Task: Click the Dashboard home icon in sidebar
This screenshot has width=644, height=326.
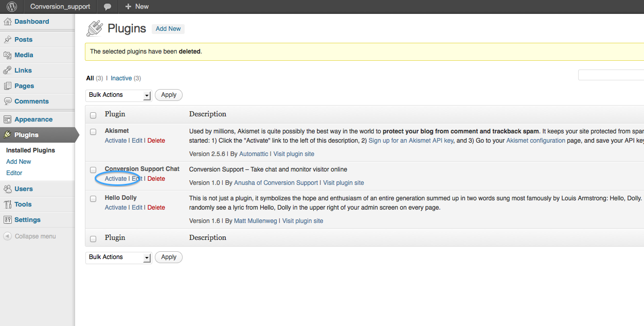Action: coord(8,22)
